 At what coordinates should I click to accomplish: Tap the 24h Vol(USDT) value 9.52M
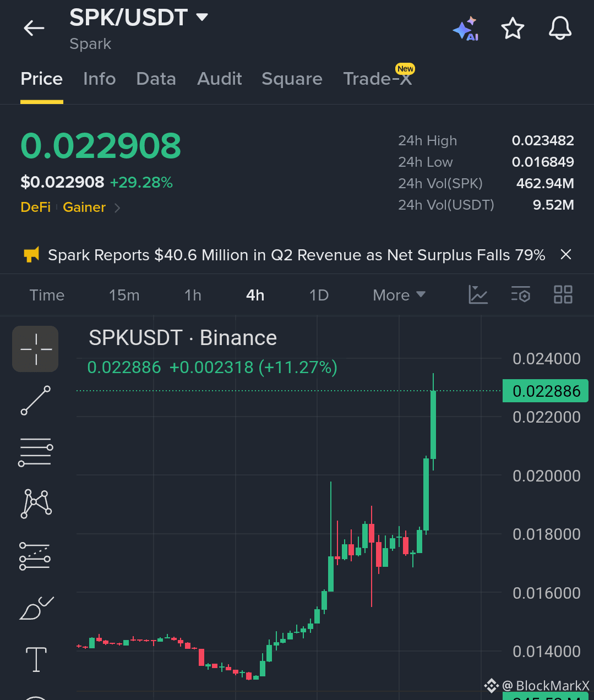click(x=553, y=205)
